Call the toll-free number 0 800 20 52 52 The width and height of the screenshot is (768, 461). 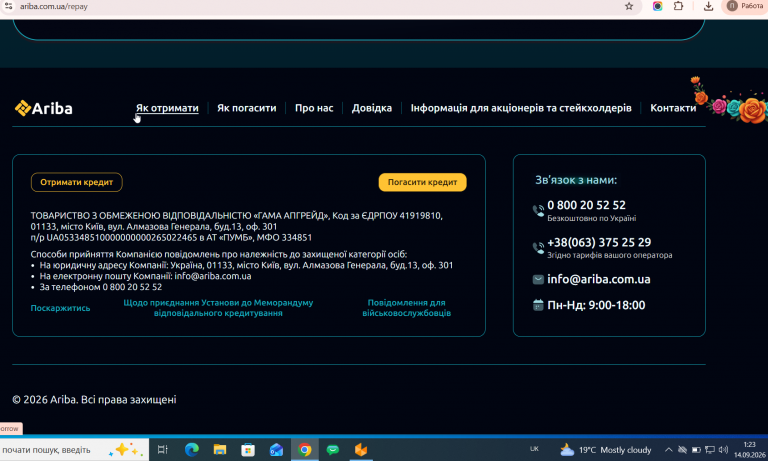click(586, 205)
